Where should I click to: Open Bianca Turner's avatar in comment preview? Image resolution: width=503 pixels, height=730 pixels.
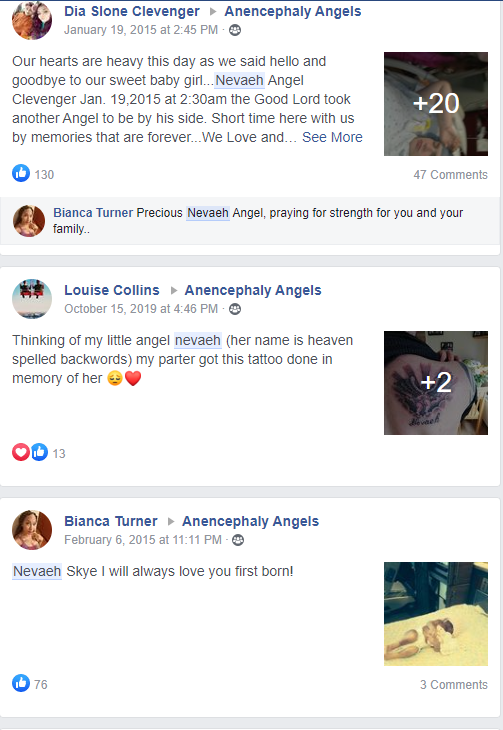point(29,221)
